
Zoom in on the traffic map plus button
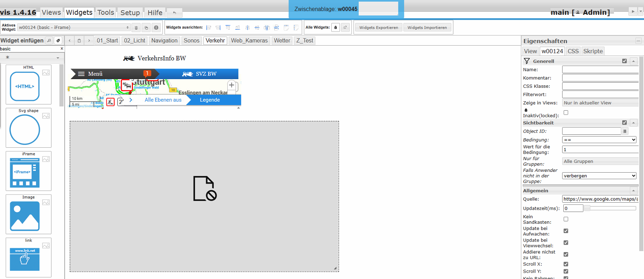coord(232,85)
